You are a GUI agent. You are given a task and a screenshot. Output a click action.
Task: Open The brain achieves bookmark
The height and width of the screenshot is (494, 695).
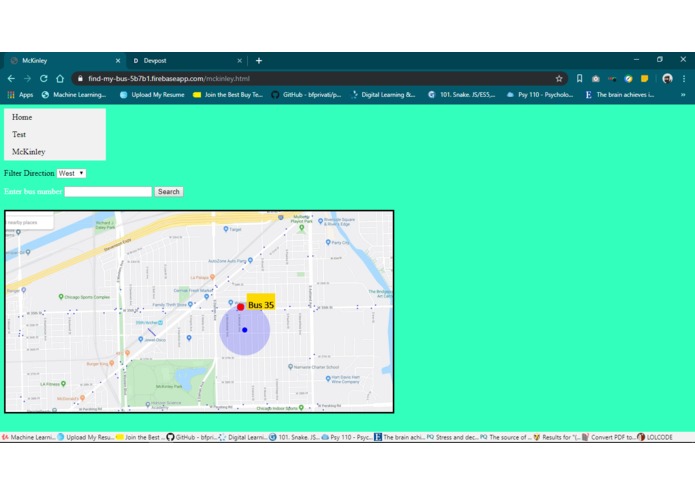pyautogui.click(x=620, y=94)
